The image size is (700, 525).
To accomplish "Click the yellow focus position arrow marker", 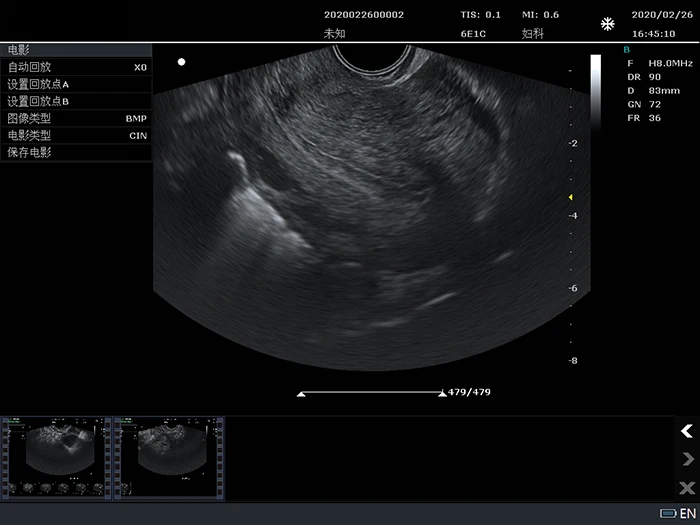I will pos(570,197).
